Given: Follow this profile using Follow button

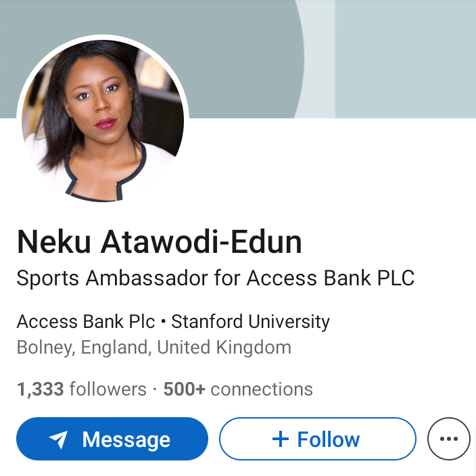Looking at the screenshot, I should (x=318, y=439).
